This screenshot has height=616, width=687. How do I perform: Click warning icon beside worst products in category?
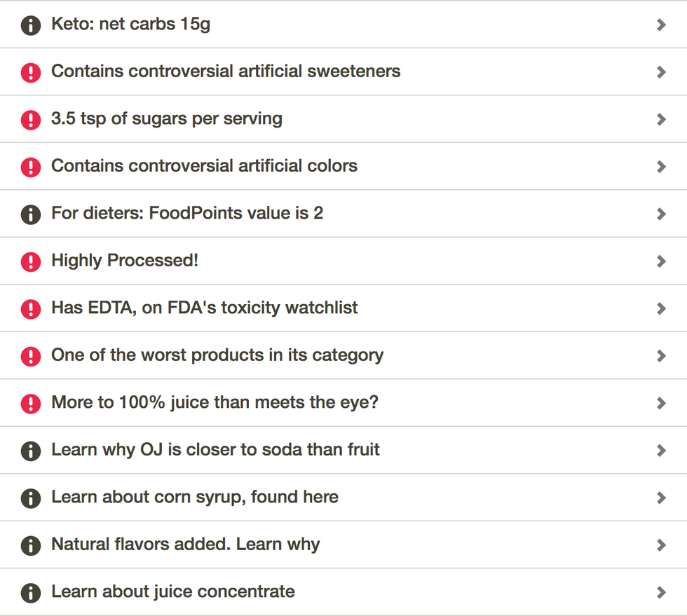point(31,356)
